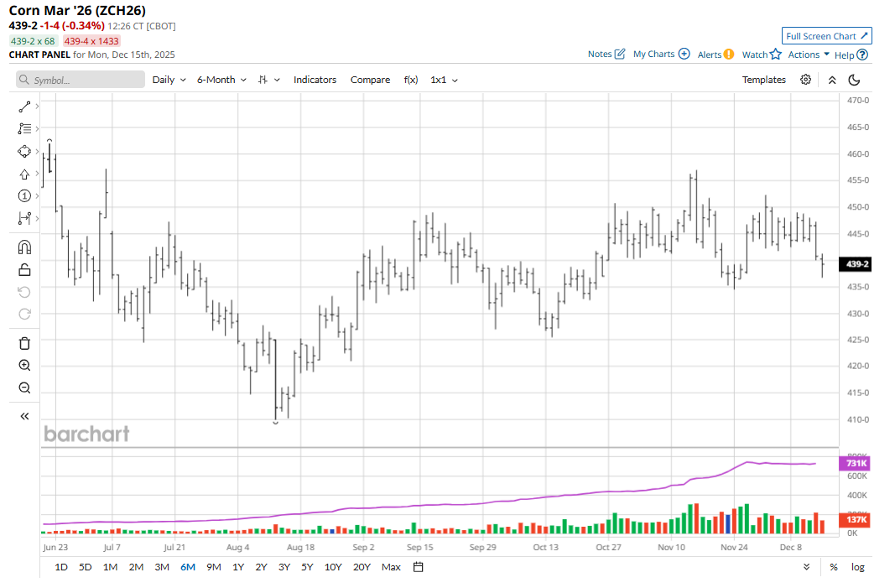
Task: Click the Watch link
Action: (755, 55)
